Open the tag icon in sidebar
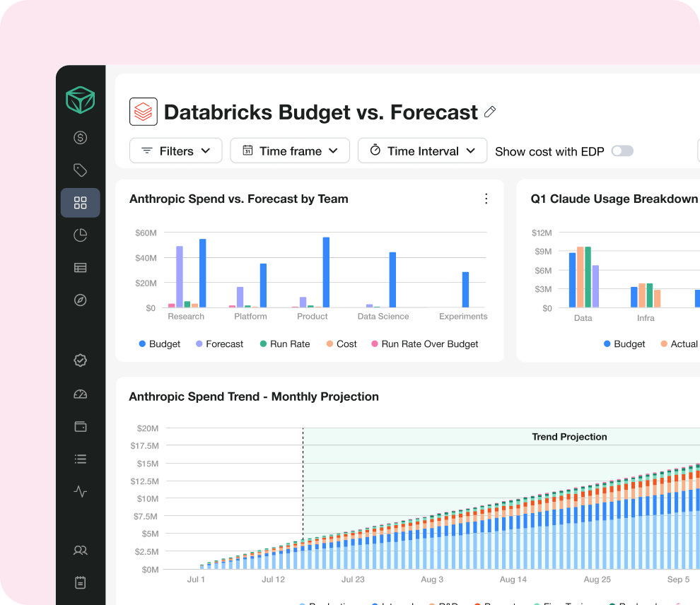700x605 pixels. tap(81, 170)
